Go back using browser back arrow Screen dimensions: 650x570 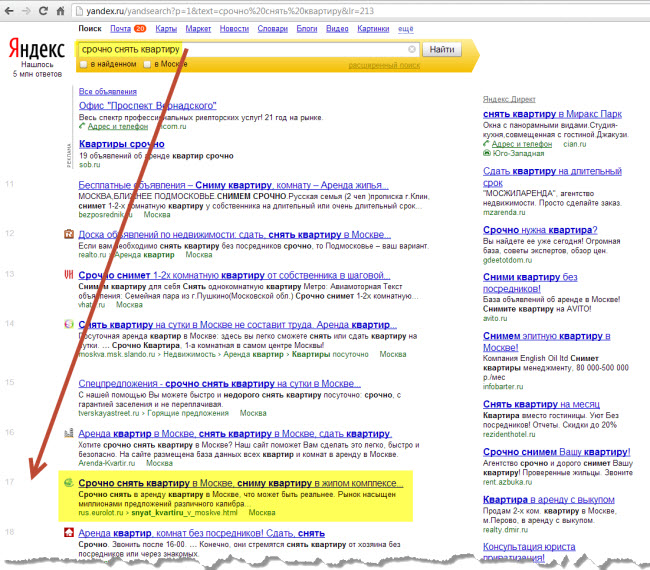[x=9, y=11]
